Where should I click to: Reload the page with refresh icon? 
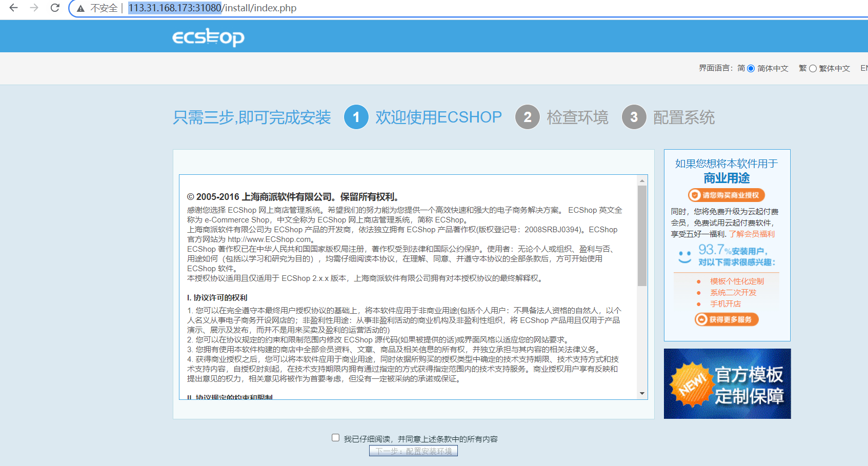click(55, 8)
